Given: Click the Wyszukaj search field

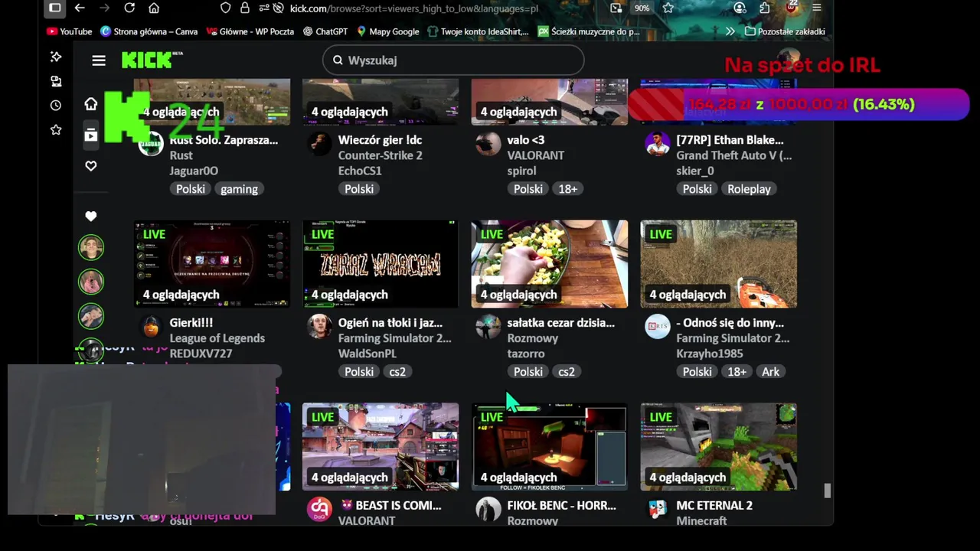Looking at the screenshot, I should (x=453, y=60).
